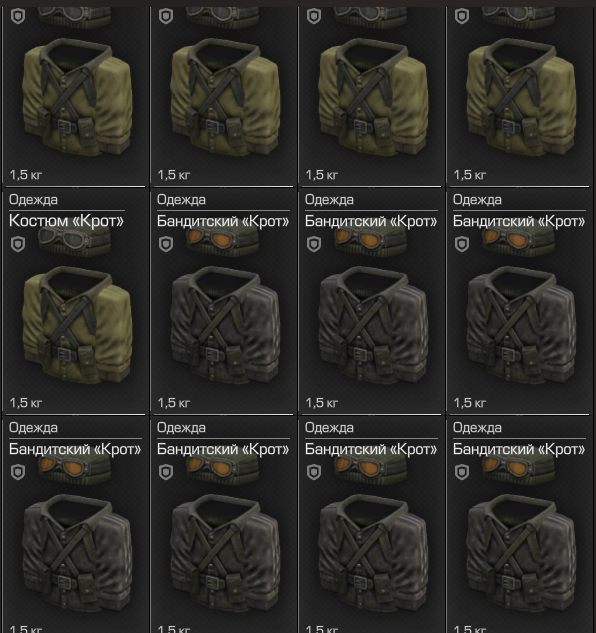The width and height of the screenshot is (596, 633).
Task: Click Одежда category label above Костюм «Крот»
Action: click(x=33, y=200)
